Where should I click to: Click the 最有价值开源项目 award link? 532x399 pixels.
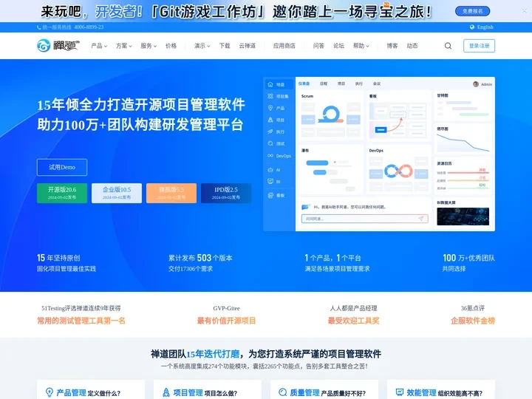tap(226, 321)
